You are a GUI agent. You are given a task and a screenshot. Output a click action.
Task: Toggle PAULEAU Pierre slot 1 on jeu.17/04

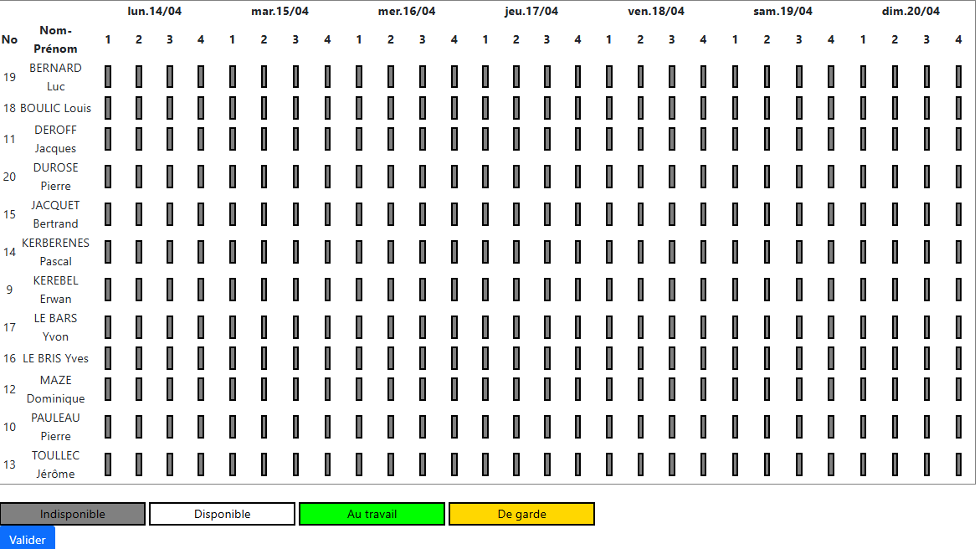pyautogui.click(x=485, y=427)
